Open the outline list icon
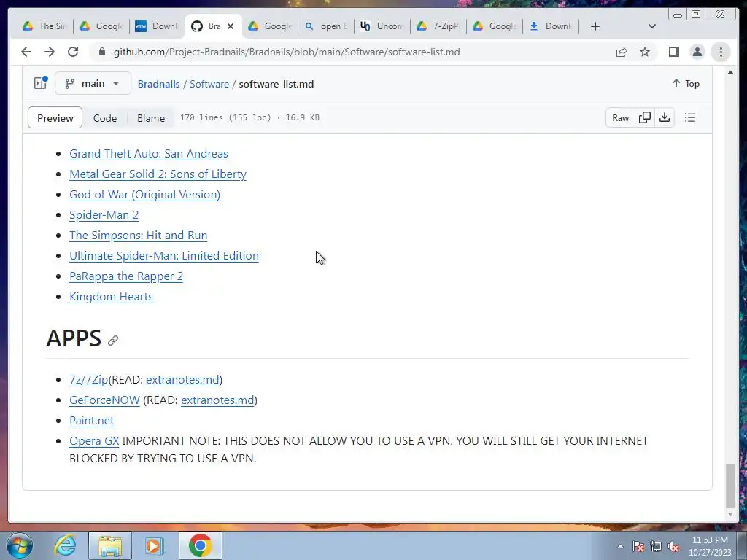This screenshot has height=560, width=747. pos(690,117)
